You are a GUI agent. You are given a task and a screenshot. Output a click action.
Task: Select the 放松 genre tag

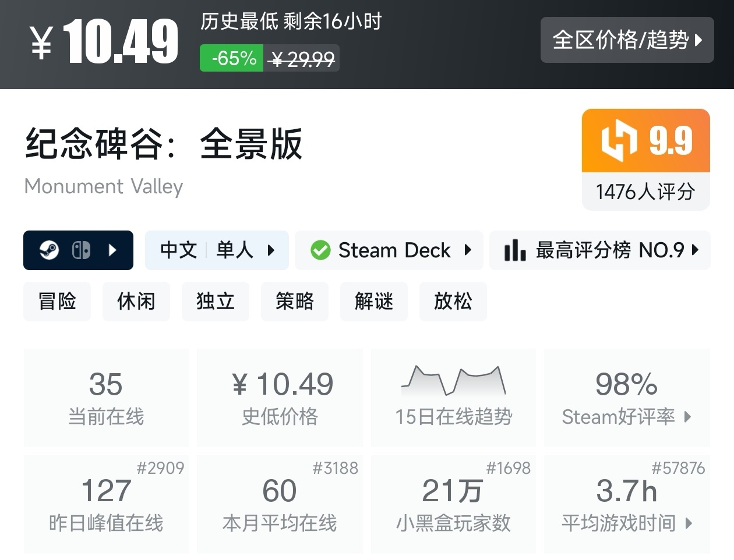(x=453, y=302)
